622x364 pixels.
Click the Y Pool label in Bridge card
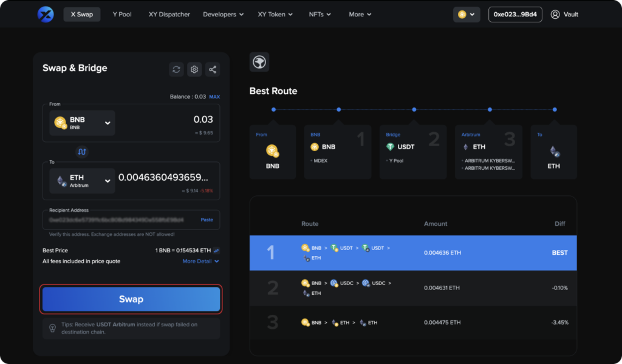pos(396,160)
